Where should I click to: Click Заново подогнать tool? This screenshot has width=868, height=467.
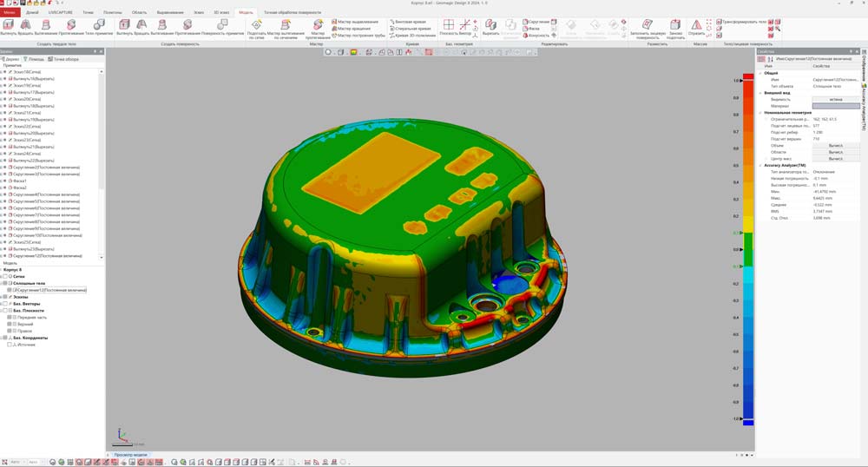[x=675, y=29]
